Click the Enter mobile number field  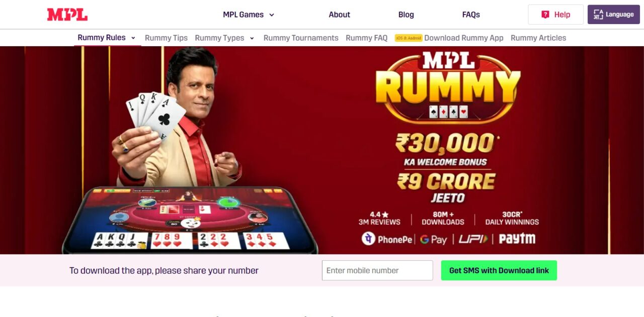377,270
